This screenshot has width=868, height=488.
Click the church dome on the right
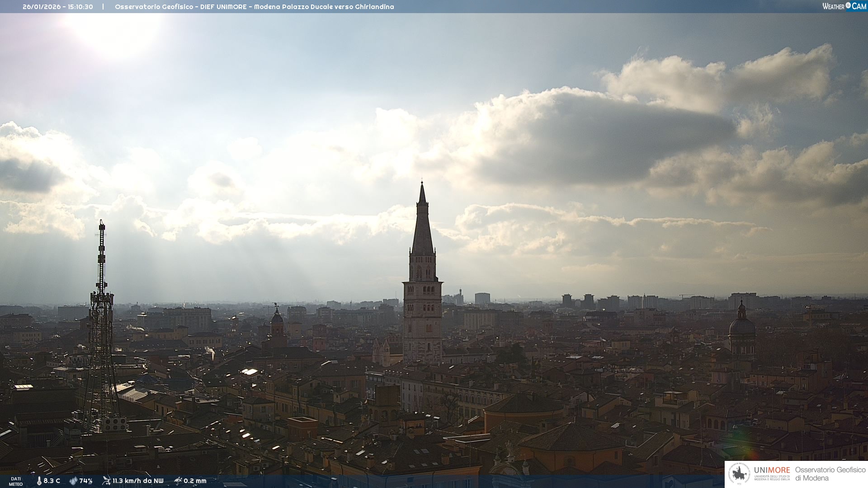click(741, 326)
